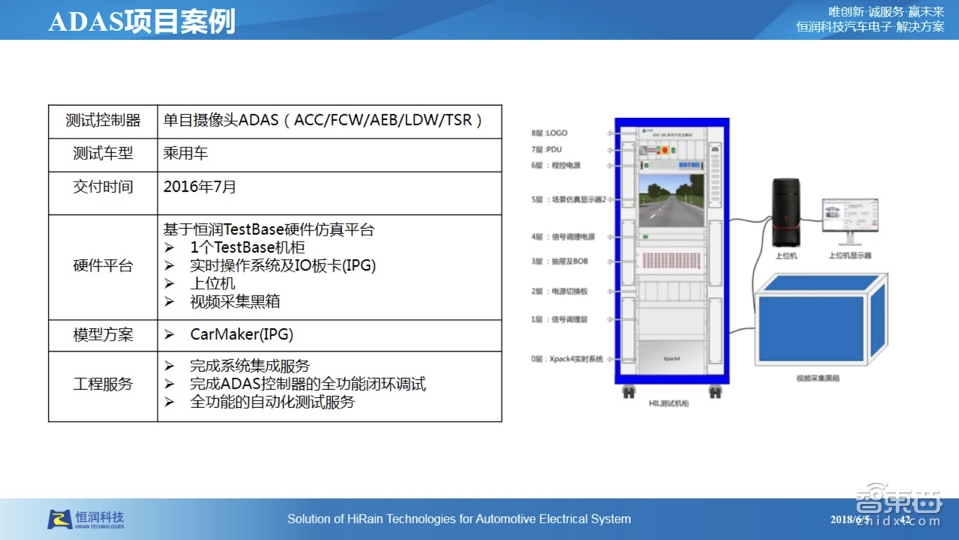Click the slide title 'ADAS项目案例'
Viewport: 959px width, 540px height.
point(142,21)
